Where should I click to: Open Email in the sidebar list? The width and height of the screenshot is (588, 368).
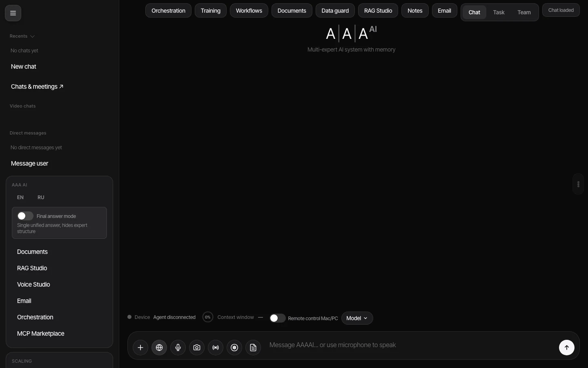click(x=24, y=301)
